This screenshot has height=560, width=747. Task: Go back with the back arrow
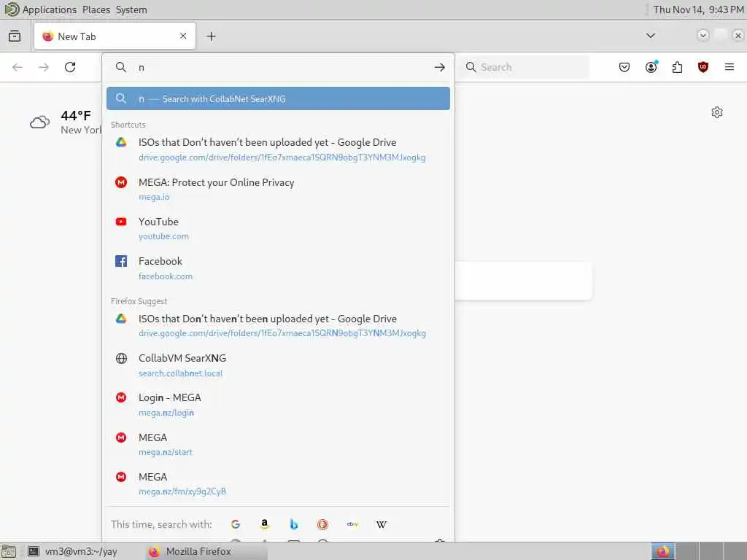[x=18, y=67]
